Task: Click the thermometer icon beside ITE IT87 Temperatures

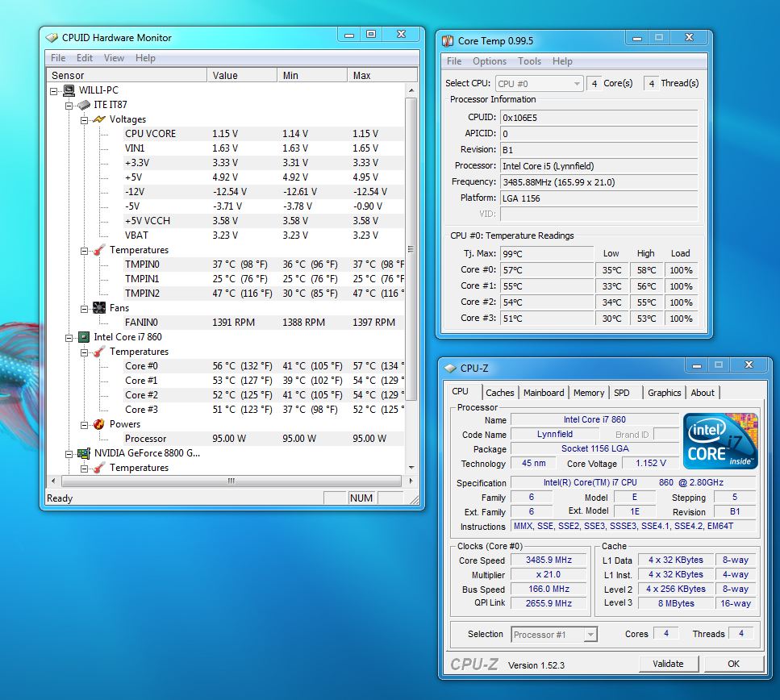Action: coord(99,250)
